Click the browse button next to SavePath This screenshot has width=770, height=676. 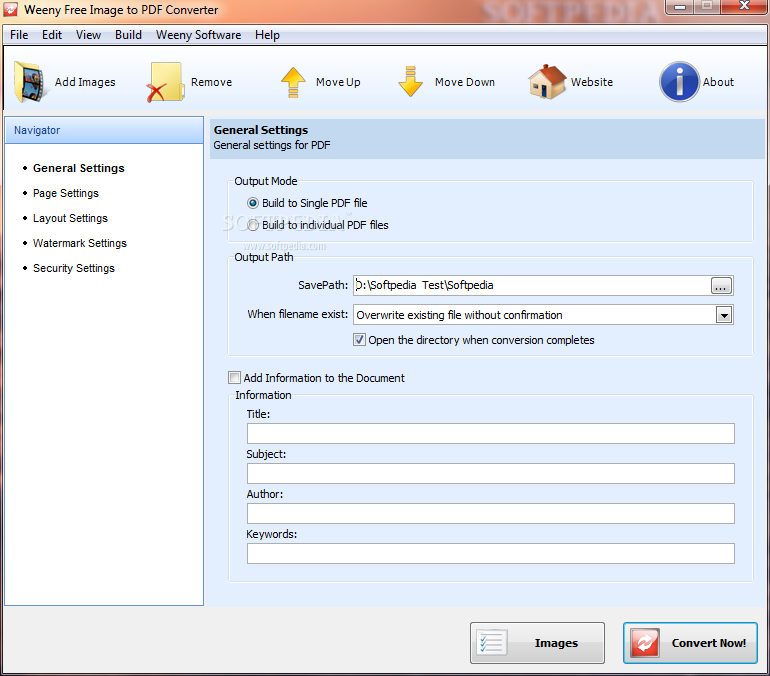pyautogui.click(x=721, y=285)
